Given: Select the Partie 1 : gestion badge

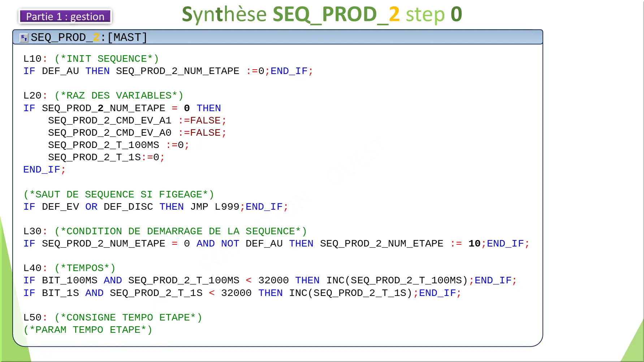Looking at the screenshot, I should pos(65,16).
